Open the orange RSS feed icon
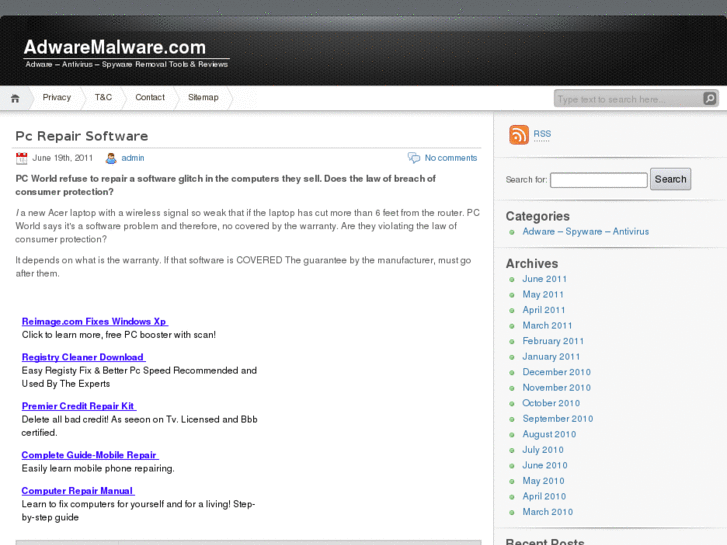Image resolution: width=727 pixels, height=545 pixels. [519, 135]
